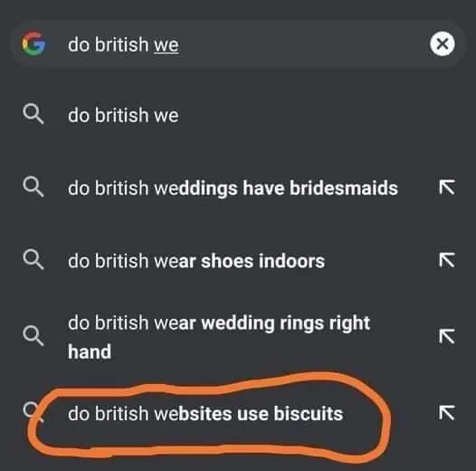Tap magnifier icon beside weddings bridesmaids suggestion
The height and width of the screenshot is (471, 476).
coord(33,187)
